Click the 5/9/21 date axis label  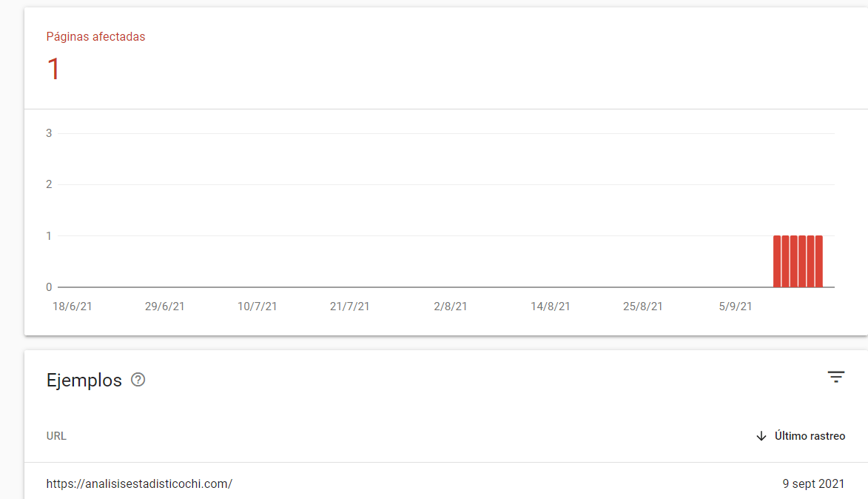(735, 307)
